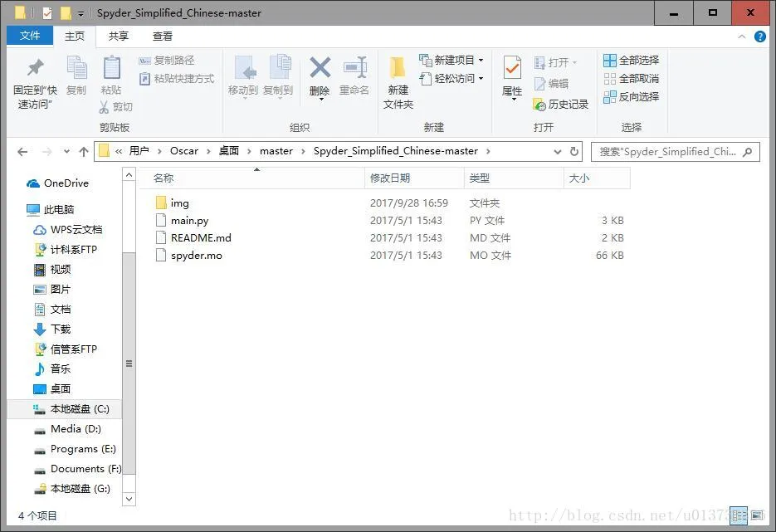Open 新建项目 new item dropdown
The height and width of the screenshot is (532, 776).
(x=451, y=61)
